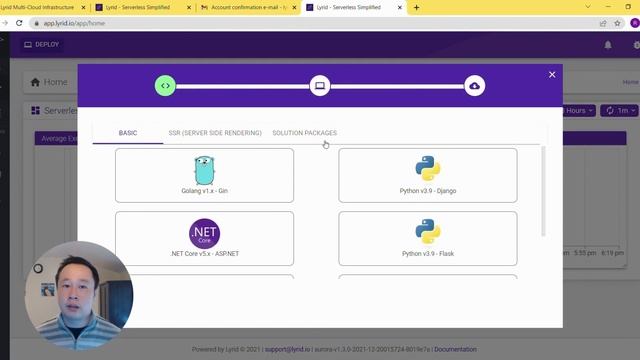Screen dimensions: 640x360
Task: Open the notifications bell icon
Action: click(x=608, y=45)
